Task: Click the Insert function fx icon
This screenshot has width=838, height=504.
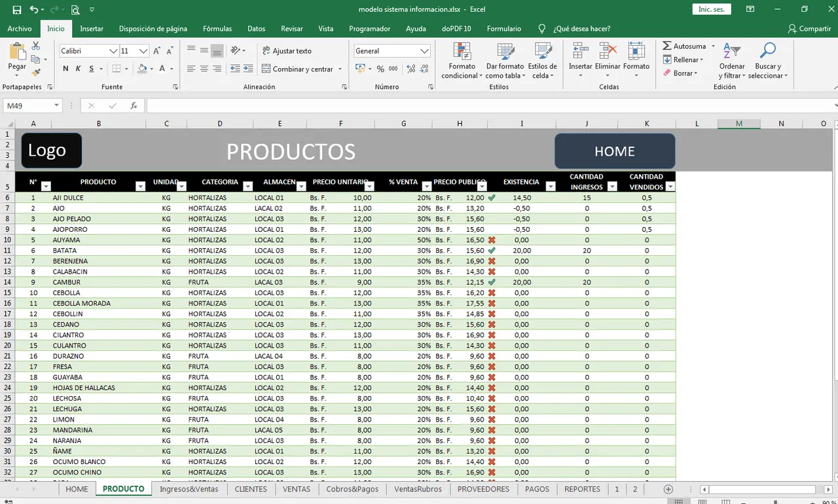Action: point(134,105)
